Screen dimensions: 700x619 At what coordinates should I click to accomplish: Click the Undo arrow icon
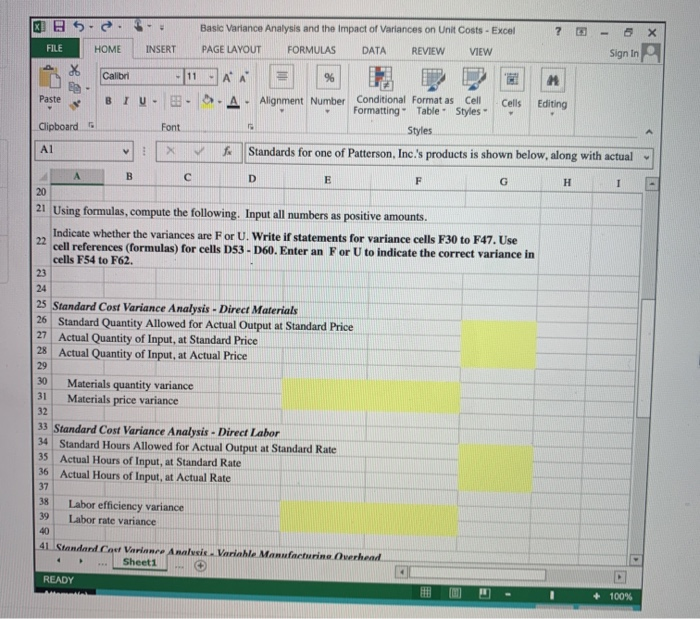[79, 26]
